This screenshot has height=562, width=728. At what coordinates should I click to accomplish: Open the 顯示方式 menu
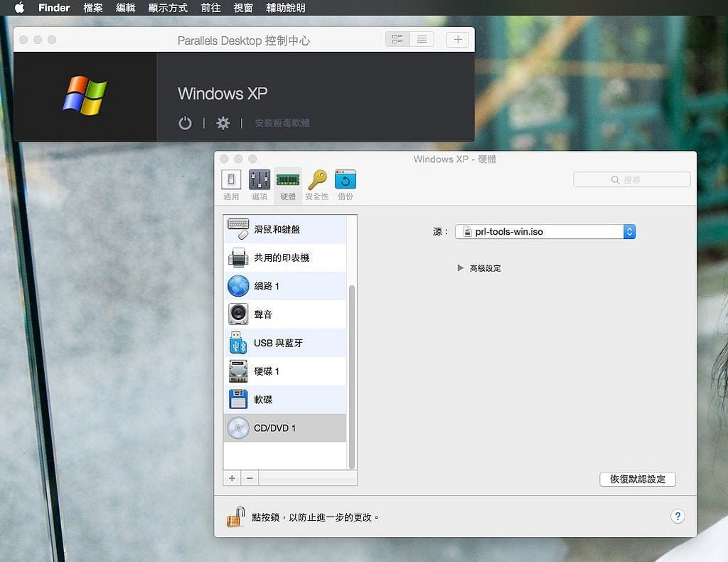tap(168, 8)
